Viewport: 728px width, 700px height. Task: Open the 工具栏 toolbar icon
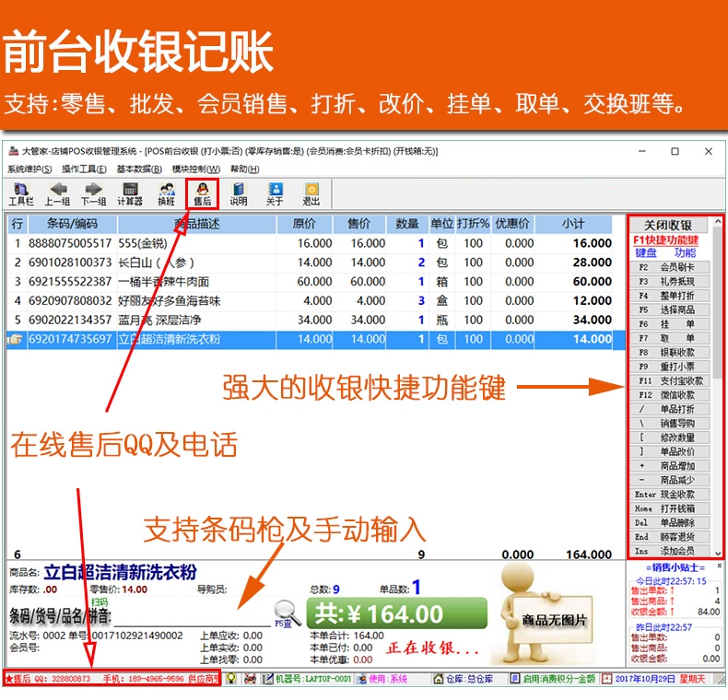coord(21,194)
